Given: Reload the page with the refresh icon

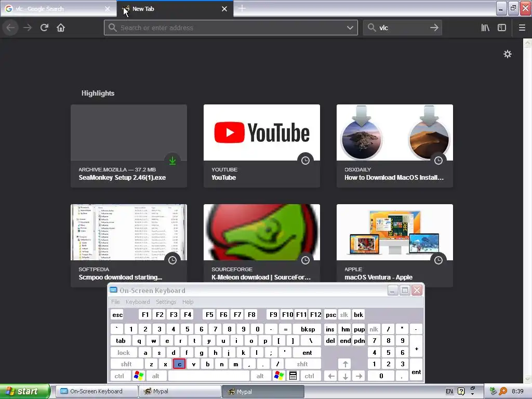Looking at the screenshot, I should 44,28.
